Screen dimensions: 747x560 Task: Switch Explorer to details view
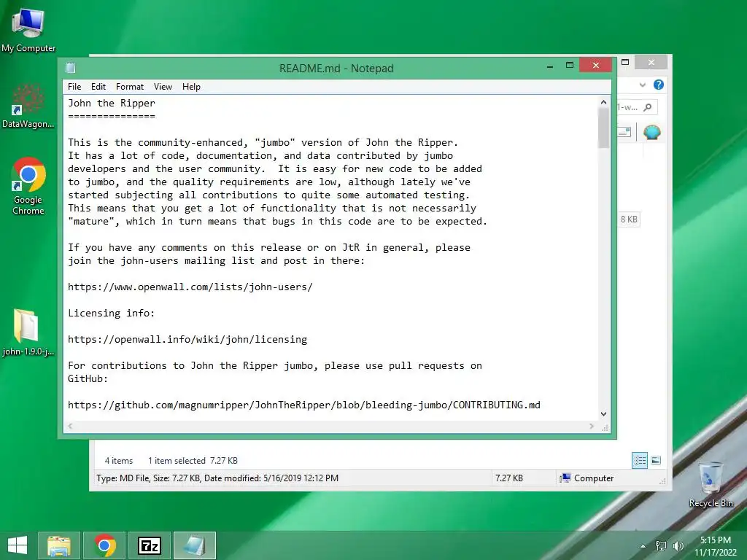coord(640,461)
